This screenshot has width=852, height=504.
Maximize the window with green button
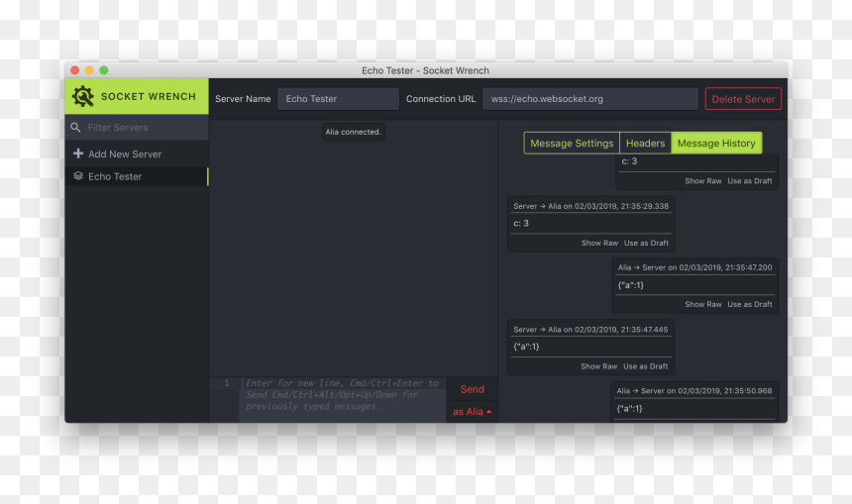[104, 70]
